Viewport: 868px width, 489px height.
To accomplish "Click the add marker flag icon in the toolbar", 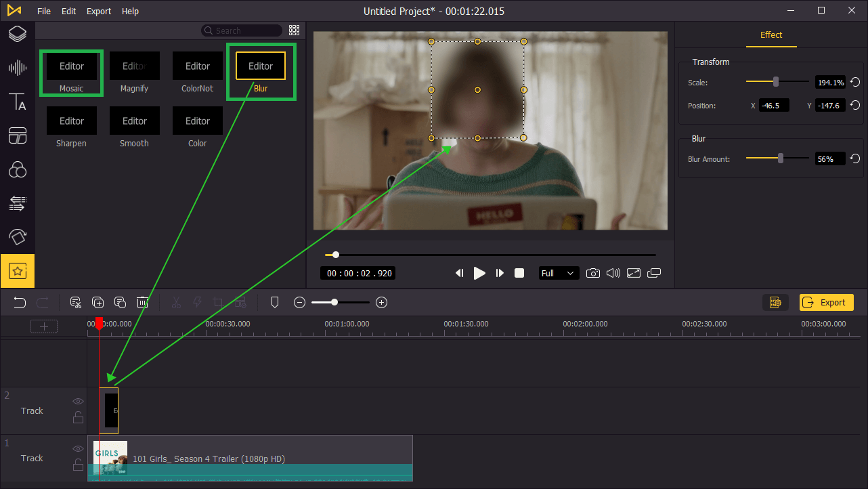I will pyautogui.click(x=275, y=303).
